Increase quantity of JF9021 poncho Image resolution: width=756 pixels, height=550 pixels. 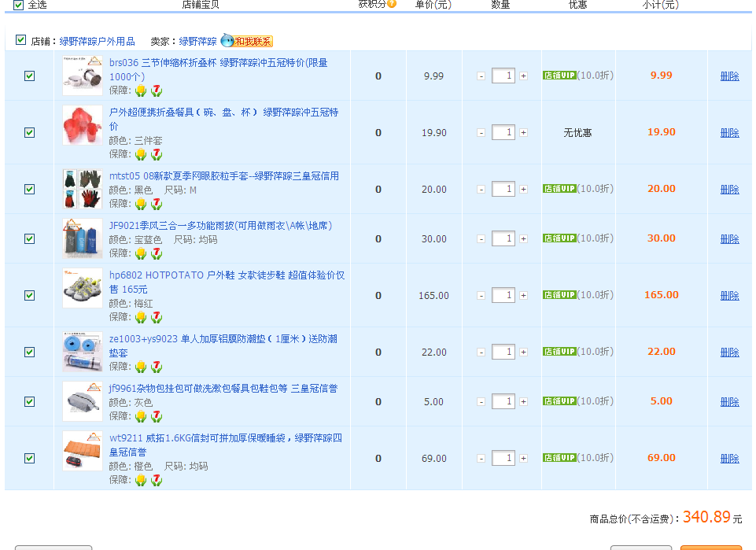pyautogui.click(x=524, y=238)
